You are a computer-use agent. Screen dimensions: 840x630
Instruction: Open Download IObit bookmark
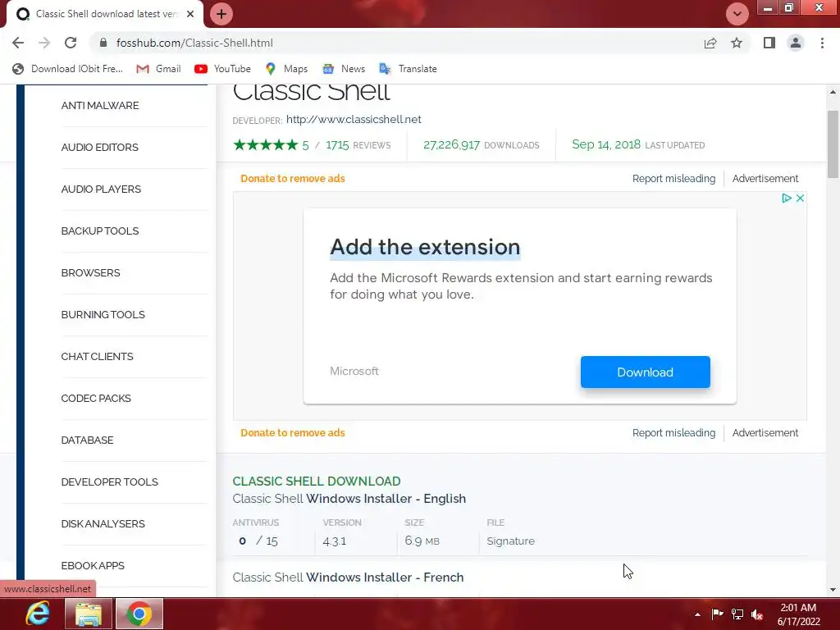pos(68,69)
